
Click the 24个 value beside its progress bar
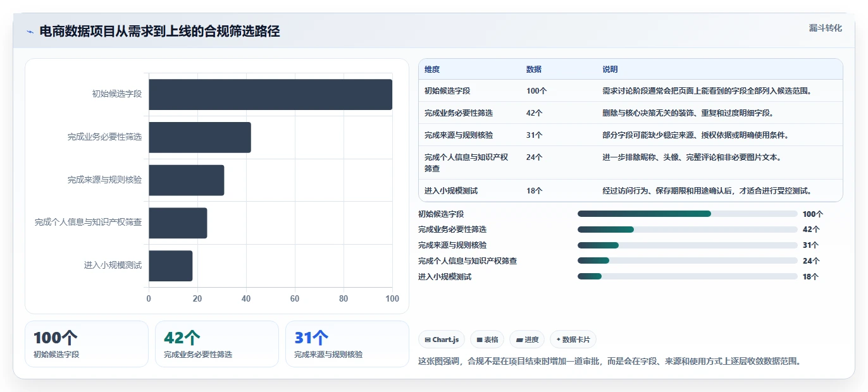point(811,260)
